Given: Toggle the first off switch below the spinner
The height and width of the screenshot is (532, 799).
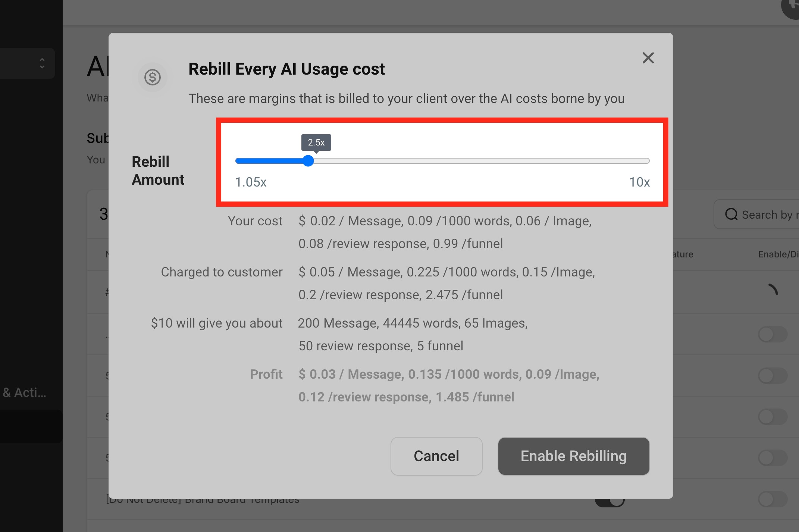Looking at the screenshot, I should (773, 334).
